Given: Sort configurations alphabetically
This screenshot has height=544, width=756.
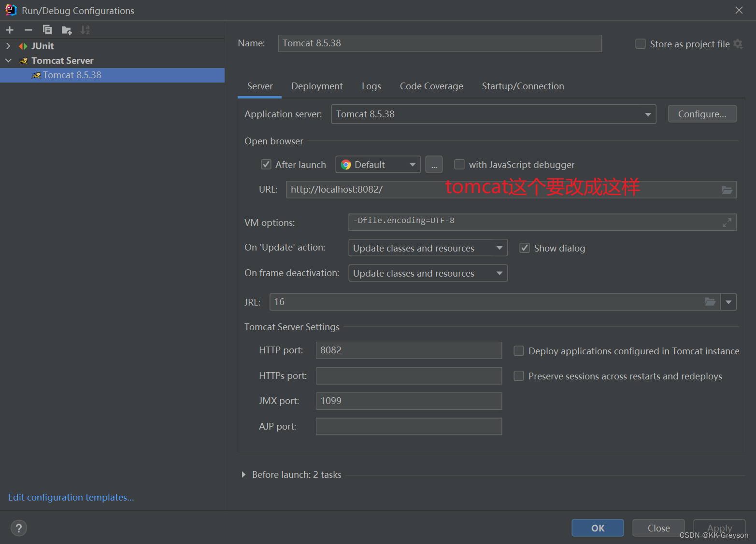Looking at the screenshot, I should pyautogui.click(x=85, y=30).
